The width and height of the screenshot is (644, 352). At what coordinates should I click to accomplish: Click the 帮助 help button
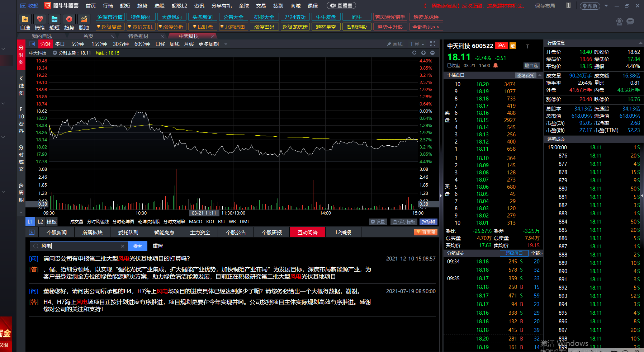click(x=590, y=6)
